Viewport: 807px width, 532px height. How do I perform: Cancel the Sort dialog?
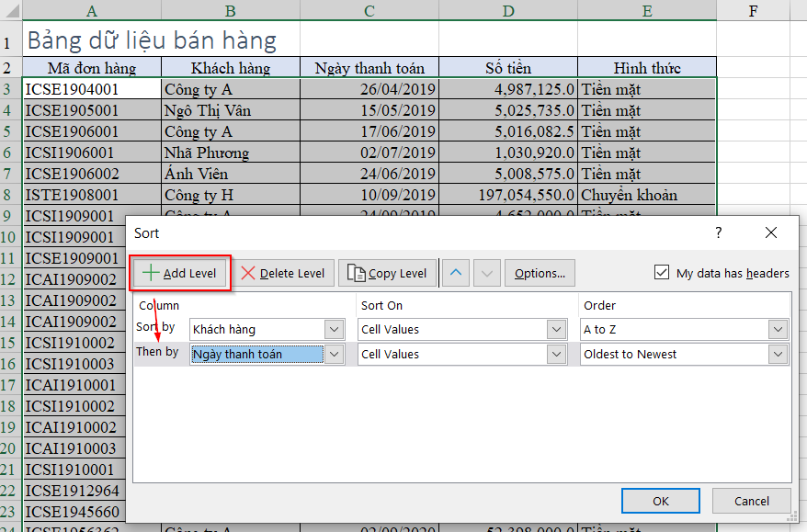point(752,501)
